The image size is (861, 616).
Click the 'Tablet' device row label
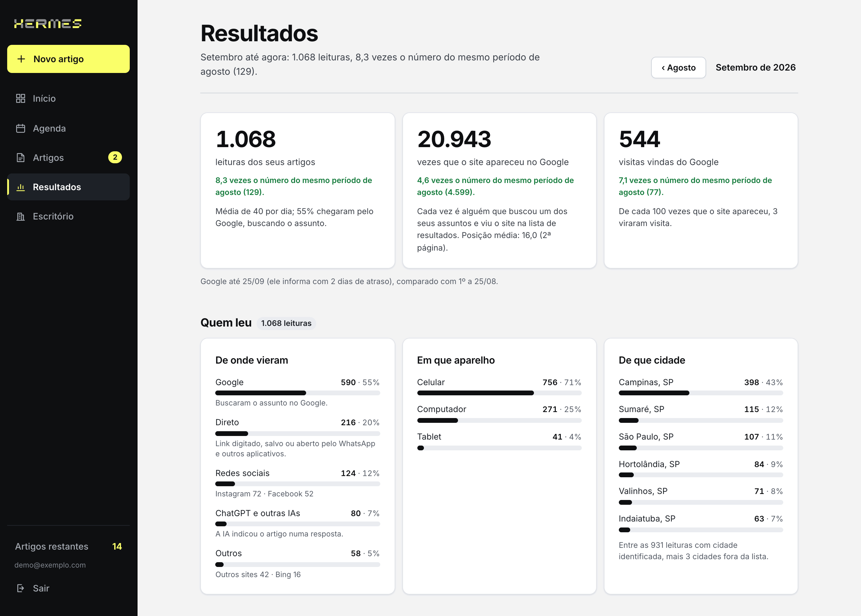[x=429, y=437]
